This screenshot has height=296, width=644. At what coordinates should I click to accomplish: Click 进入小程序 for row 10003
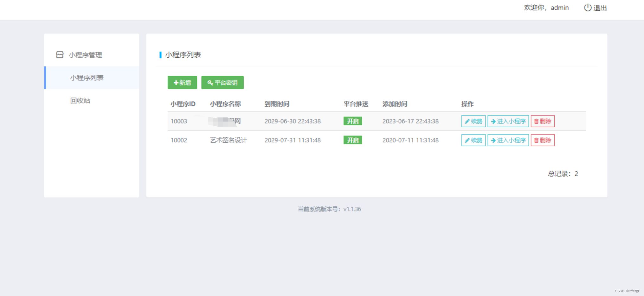(508, 121)
